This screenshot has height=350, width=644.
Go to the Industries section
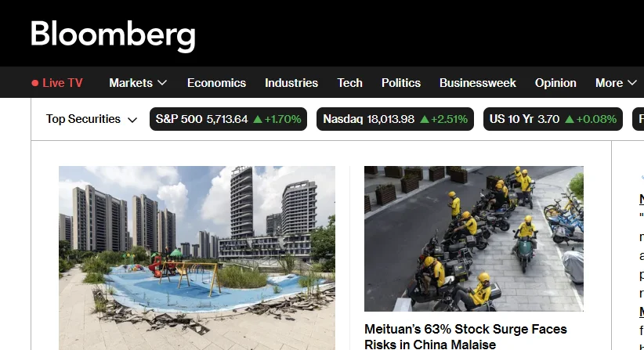(291, 83)
